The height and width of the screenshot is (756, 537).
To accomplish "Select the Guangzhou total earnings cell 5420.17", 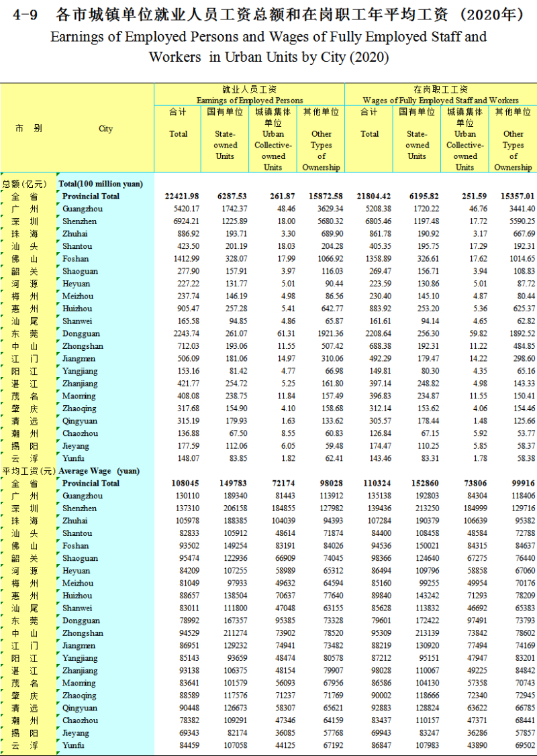I will tap(183, 209).
